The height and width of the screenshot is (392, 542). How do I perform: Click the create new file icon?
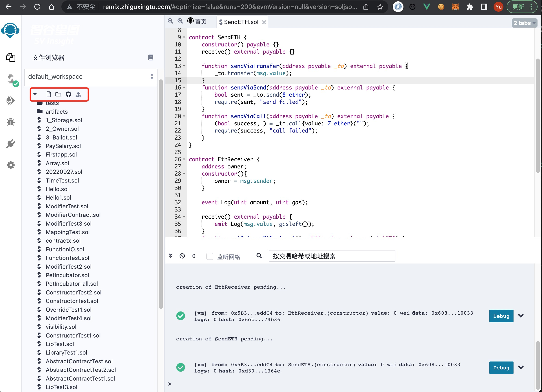tap(48, 94)
